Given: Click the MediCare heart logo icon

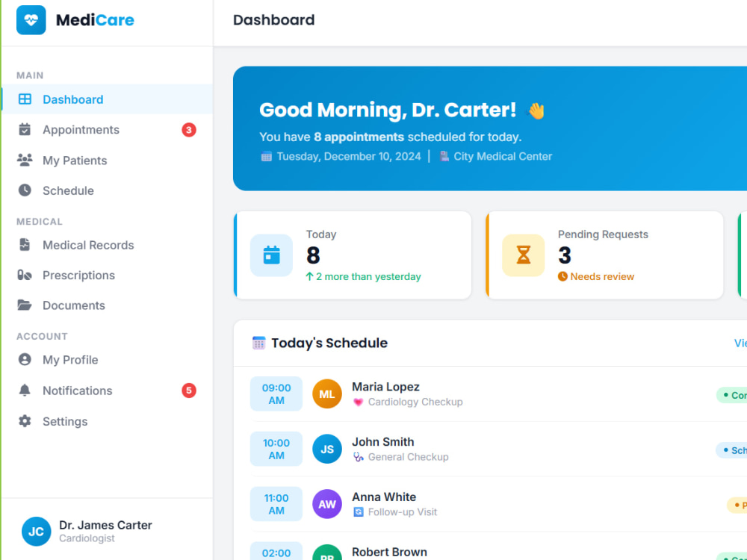Looking at the screenshot, I should point(31,20).
